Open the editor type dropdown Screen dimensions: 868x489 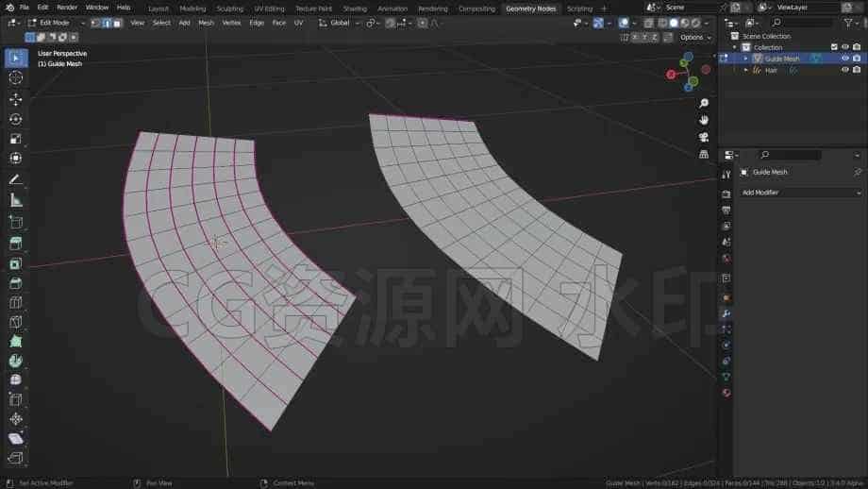(x=14, y=24)
